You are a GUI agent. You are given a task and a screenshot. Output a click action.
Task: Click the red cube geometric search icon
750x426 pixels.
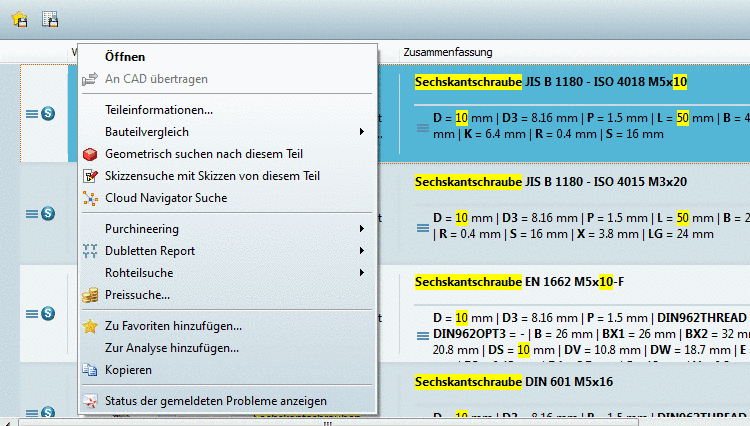tap(90, 154)
